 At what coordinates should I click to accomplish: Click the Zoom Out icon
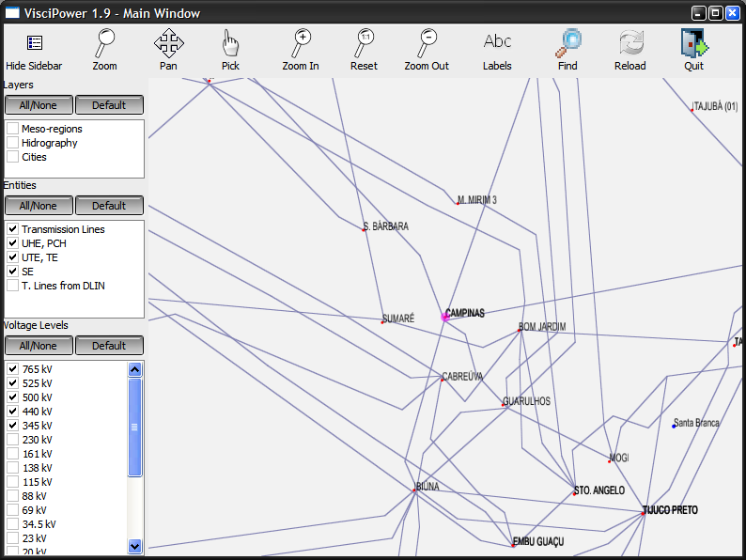pos(427,43)
